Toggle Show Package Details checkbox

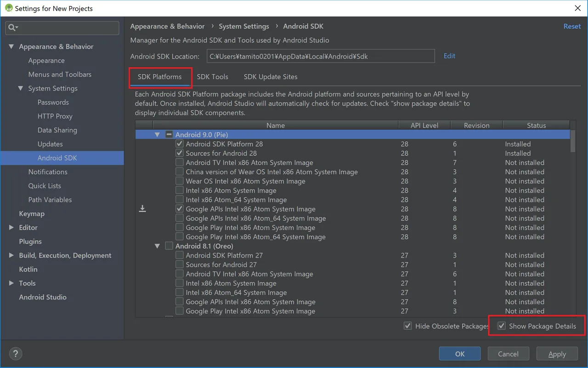click(502, 326)
